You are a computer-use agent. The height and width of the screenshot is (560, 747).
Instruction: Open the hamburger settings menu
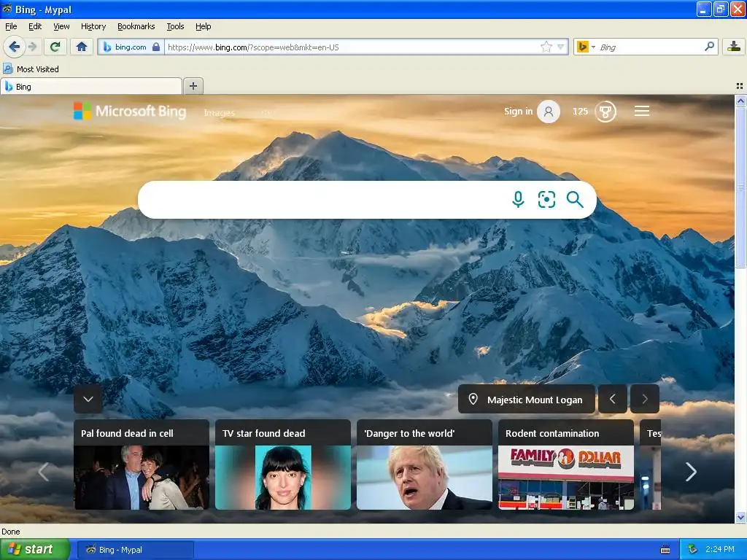point(642,111)
